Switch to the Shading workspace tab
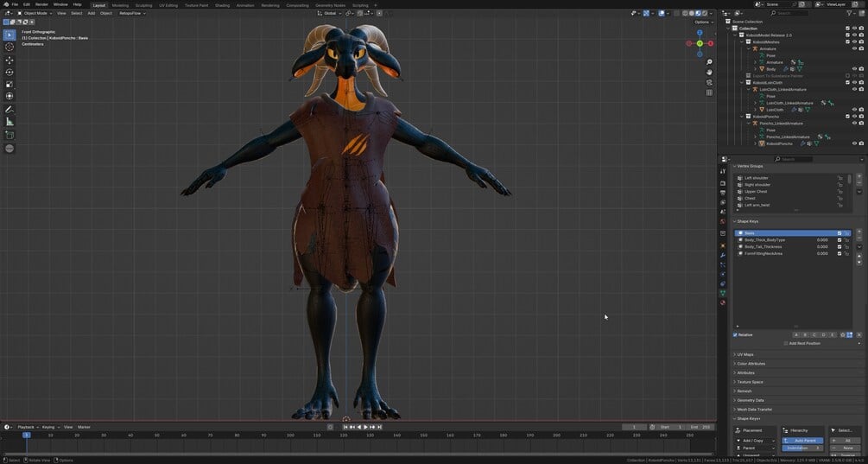Image resolution: width=868 pixels, height=464 pixels. click(x=222, y=5)
